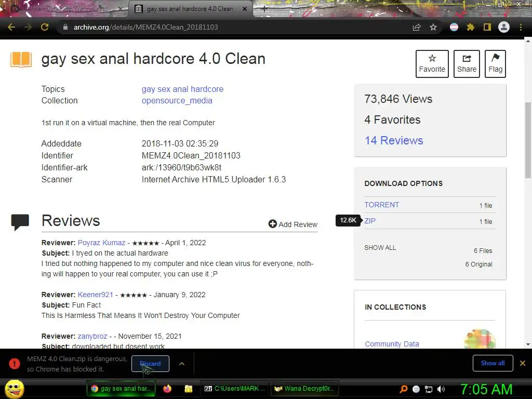Open the smiley Start button

click(x=14, y=389)
